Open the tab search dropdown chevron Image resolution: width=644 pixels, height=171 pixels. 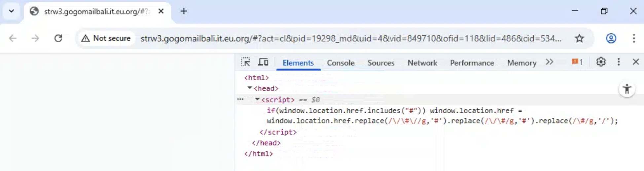tap(12, 11)
